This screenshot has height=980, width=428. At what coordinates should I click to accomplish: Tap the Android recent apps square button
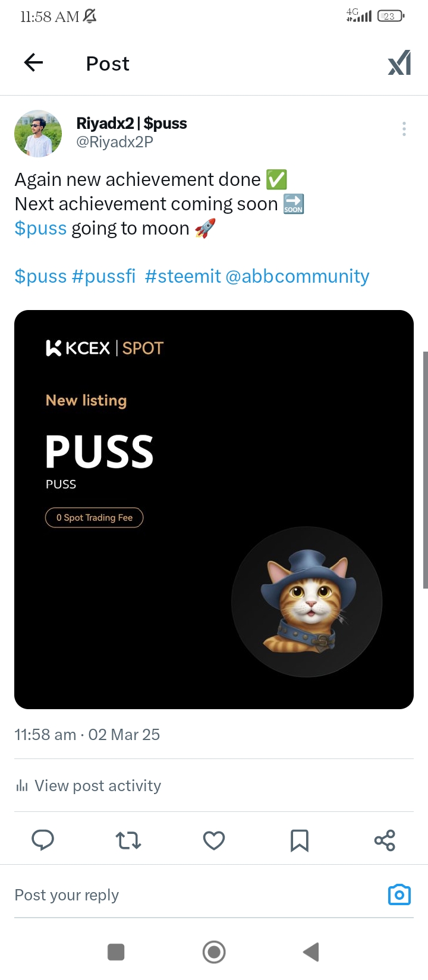tap(116, 952)
